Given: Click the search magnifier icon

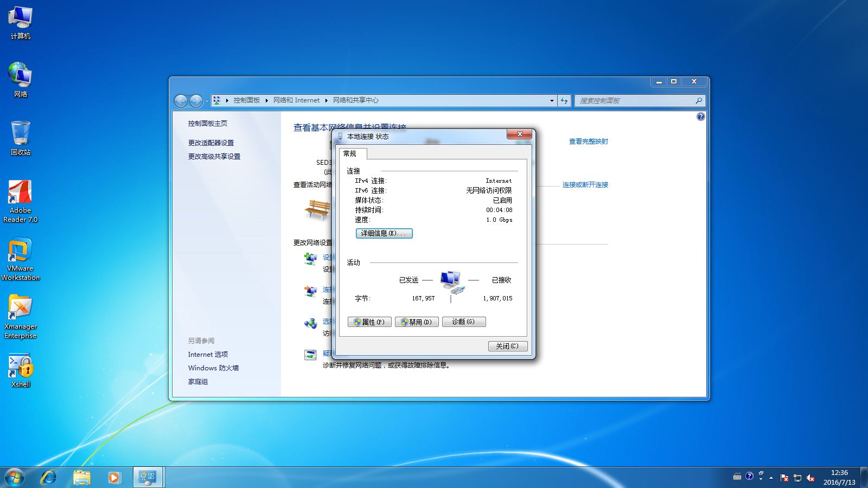Looking at the screenshot, I should (699, 100).
